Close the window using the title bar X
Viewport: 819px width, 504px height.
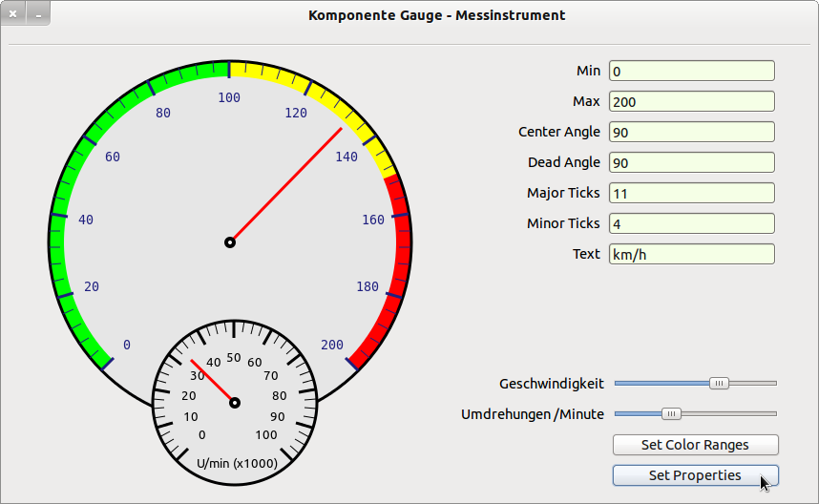(13, 15)
